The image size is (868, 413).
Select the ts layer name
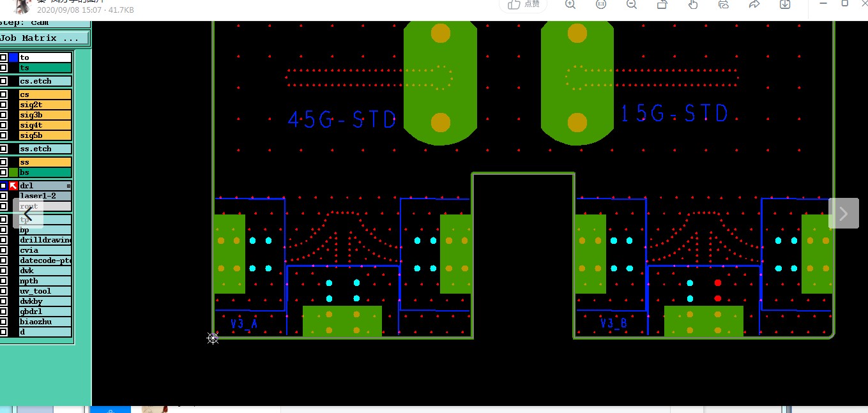click(x=45, y=68)
